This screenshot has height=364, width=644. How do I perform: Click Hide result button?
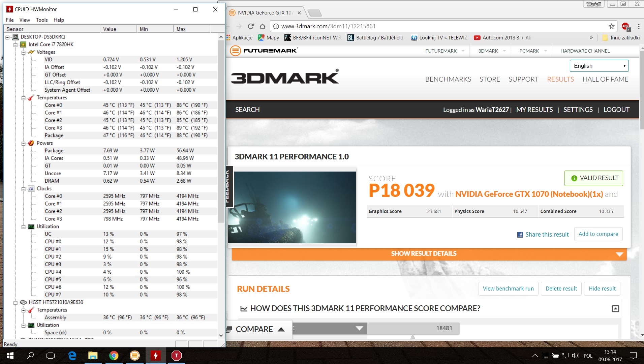point(602,289)
